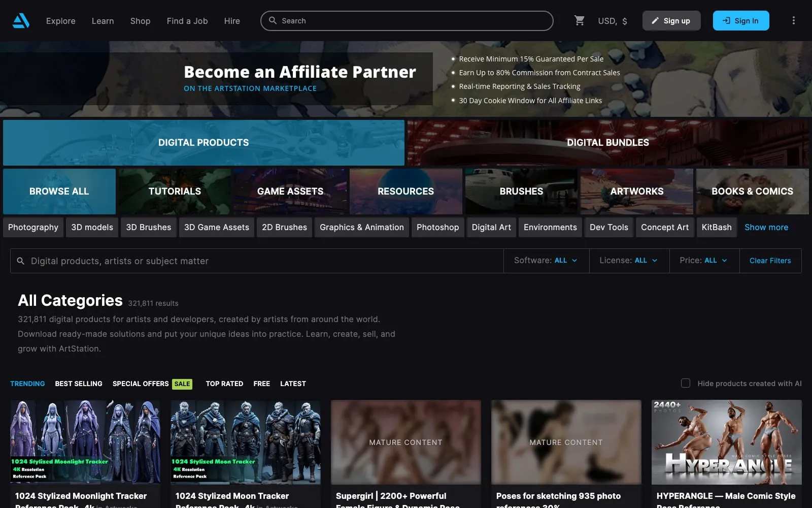Open the HYPERANGLE Male Comic Style thumbnail

click(x=727, y=442)
